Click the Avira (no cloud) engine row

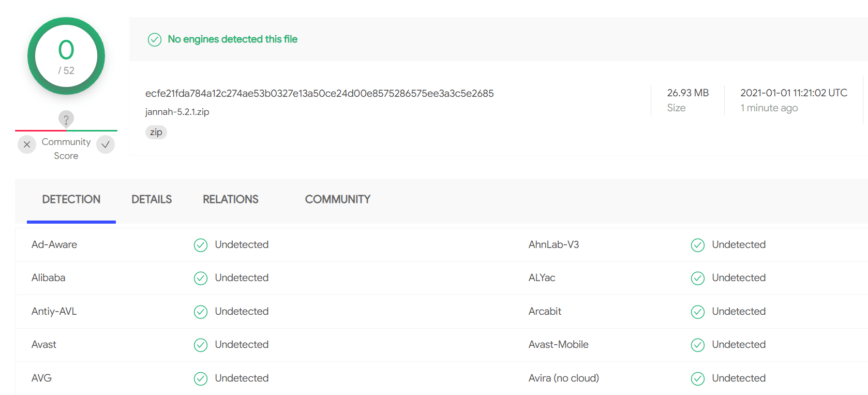442,378
